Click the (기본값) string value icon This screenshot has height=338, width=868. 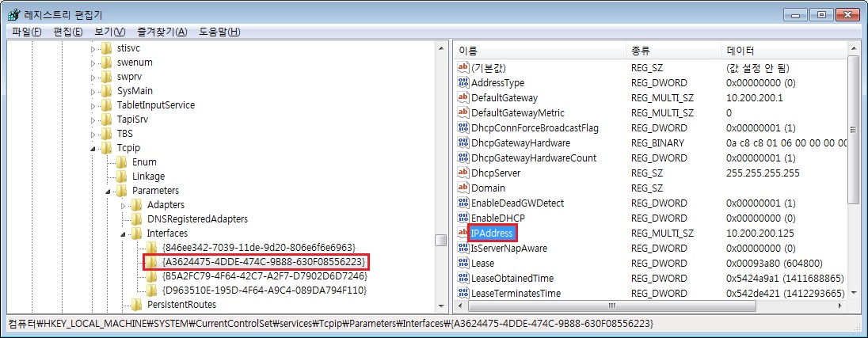click(463, 68)
